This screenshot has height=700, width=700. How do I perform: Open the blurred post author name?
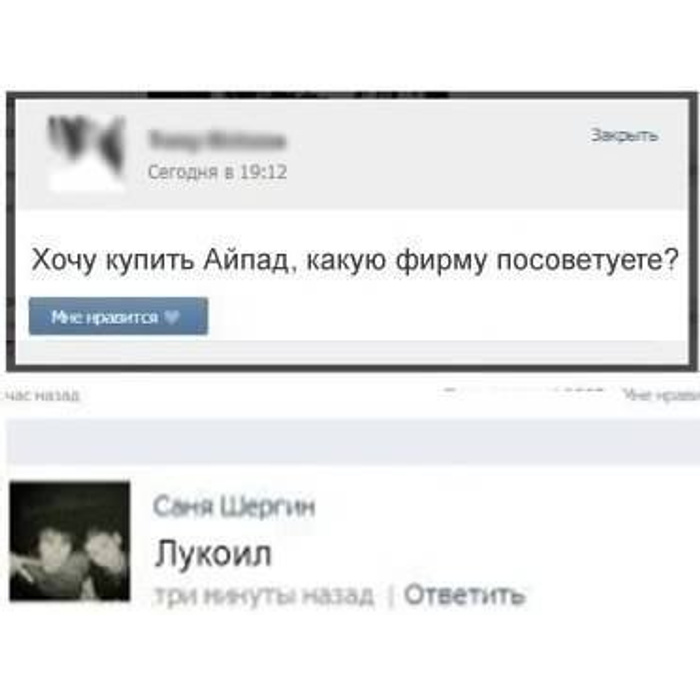[x=217, y=140]
